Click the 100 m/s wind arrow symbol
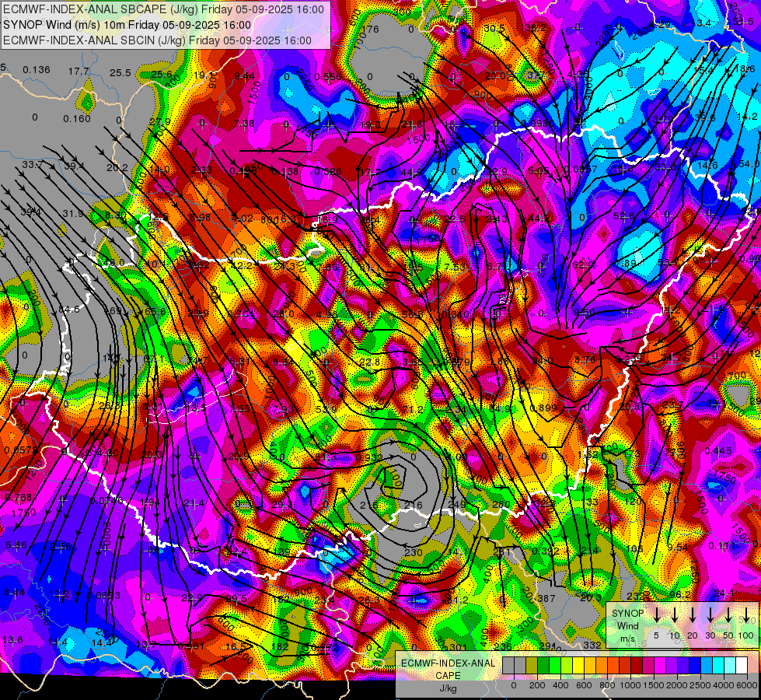 click(x=746, y=615)
